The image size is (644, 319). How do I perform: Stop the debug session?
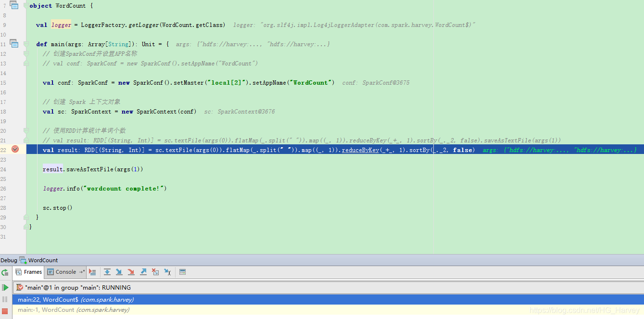(x=5, y=311)
